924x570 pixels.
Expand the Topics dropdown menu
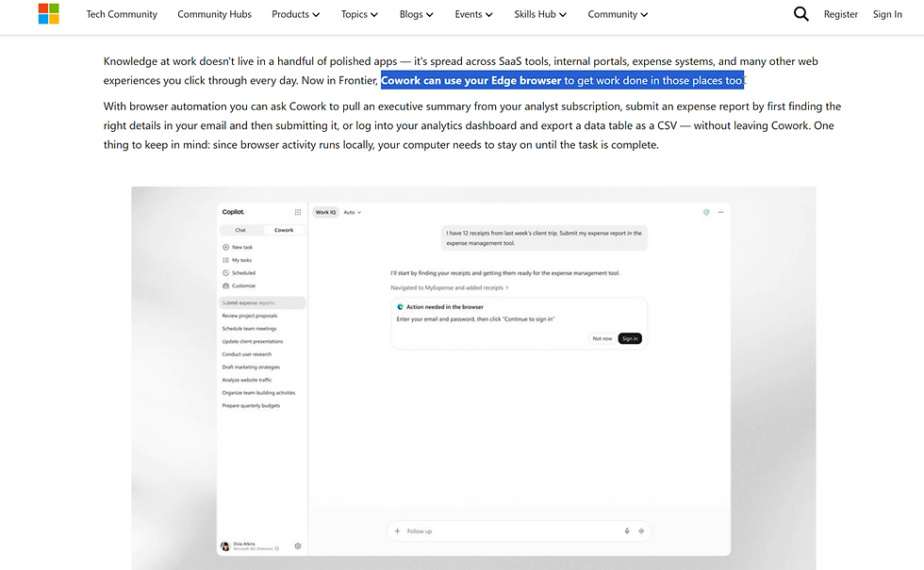coord(359,14)
